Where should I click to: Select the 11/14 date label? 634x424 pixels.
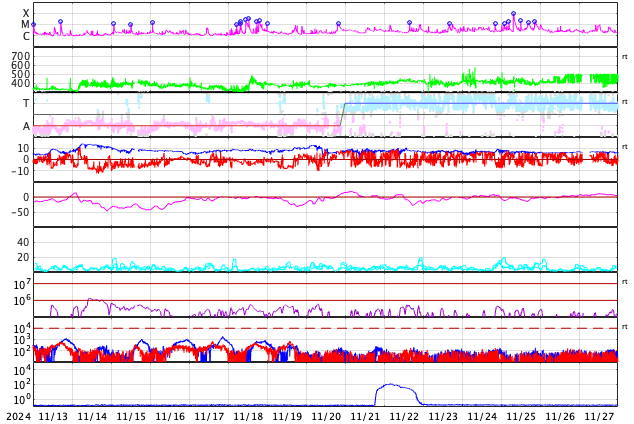[x=92, y=416]
